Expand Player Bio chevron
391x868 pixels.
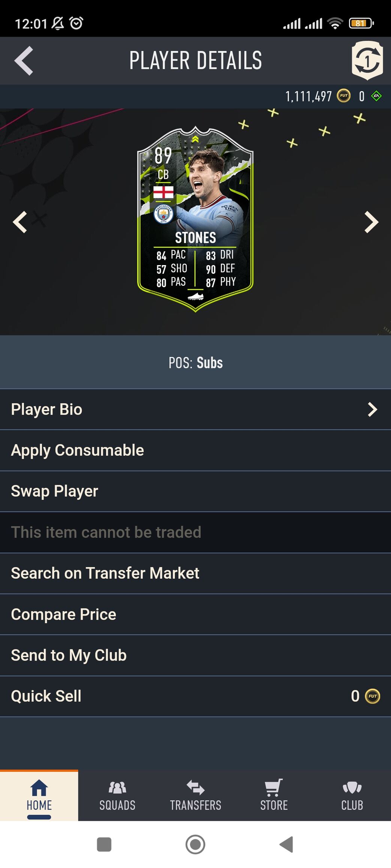point(372,409)
